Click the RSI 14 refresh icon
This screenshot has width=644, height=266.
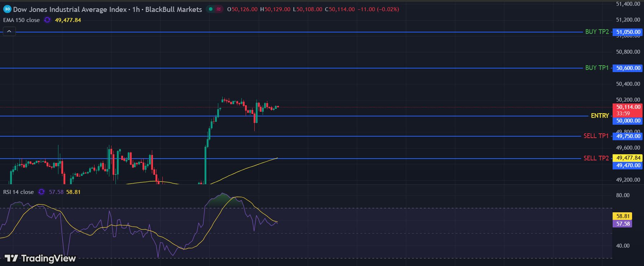tap(41, 192)
